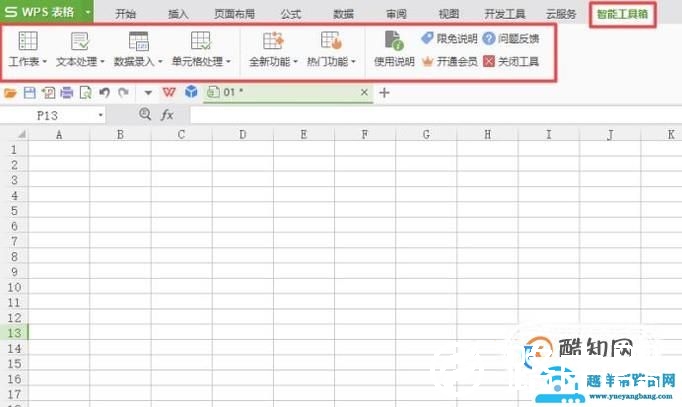
Task: Click inside the formula bar input
Action: click(436, 115)
